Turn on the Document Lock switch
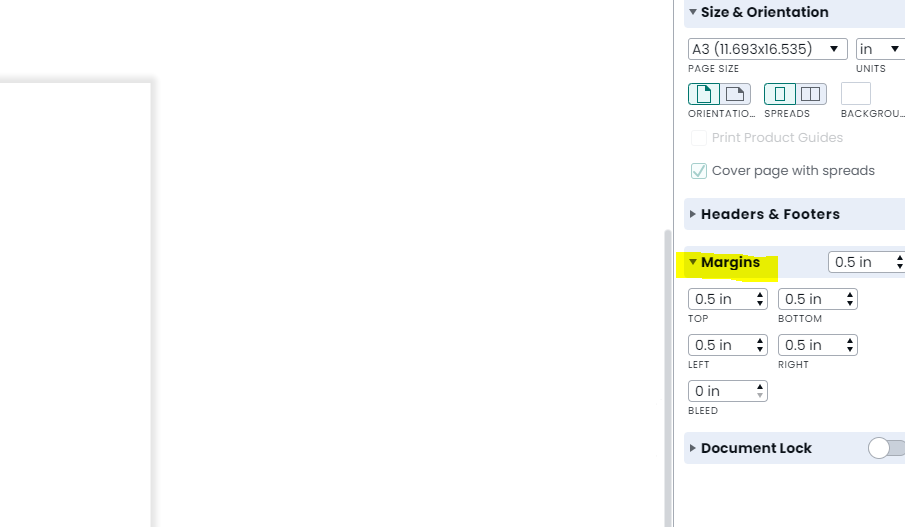The image size is (905, 527). point(887,448)
